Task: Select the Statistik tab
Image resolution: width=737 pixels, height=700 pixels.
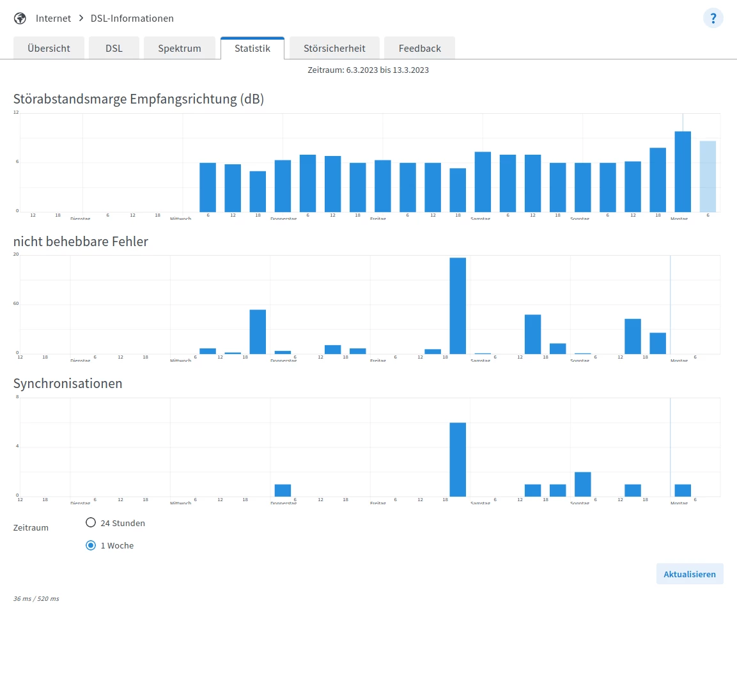Action: [x=252, y=48]
